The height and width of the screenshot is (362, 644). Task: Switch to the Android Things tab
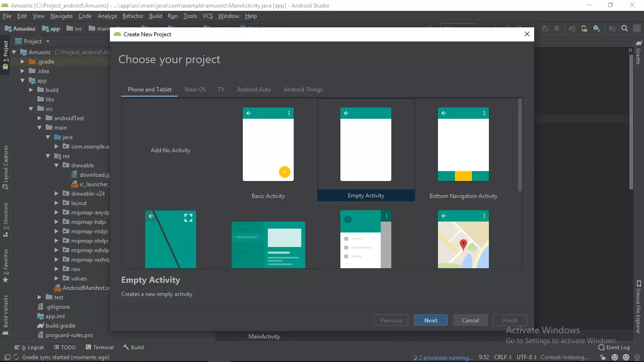pos(303,90)
